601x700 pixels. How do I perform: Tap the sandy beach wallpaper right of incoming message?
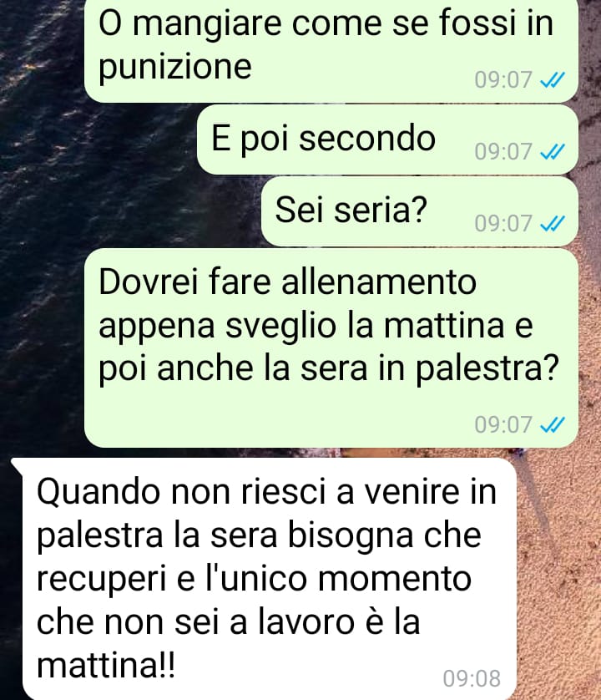(558, 579)
